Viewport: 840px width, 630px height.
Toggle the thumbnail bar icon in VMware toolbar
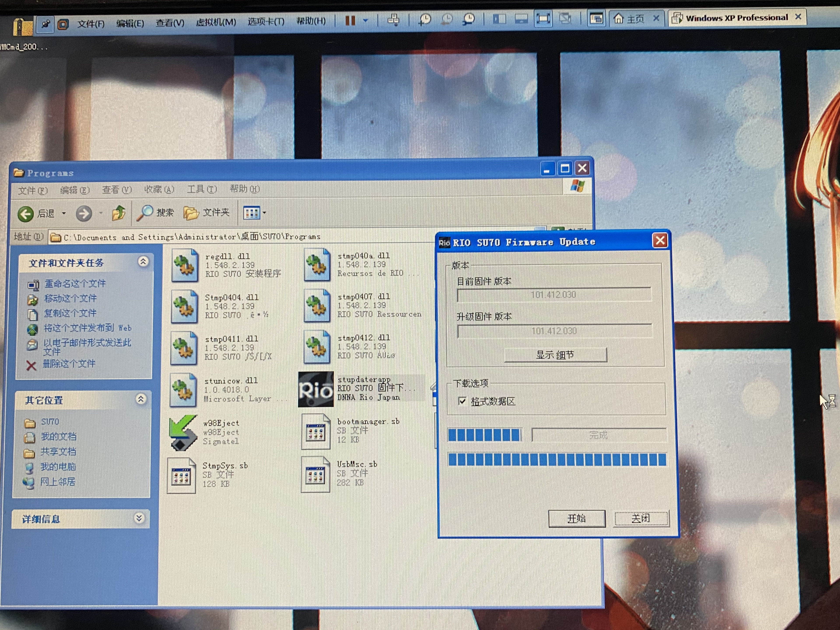521,19
